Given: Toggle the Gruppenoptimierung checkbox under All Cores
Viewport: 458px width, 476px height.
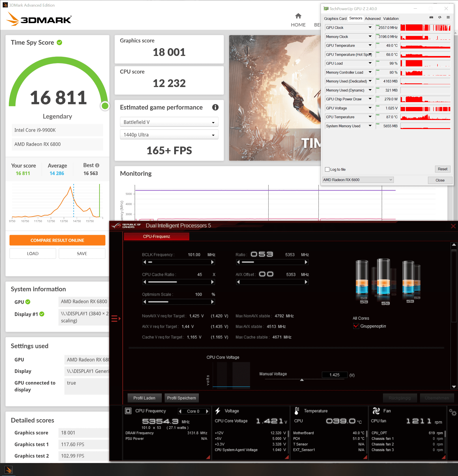Looking at the screenshot, I should click(356, 326).
